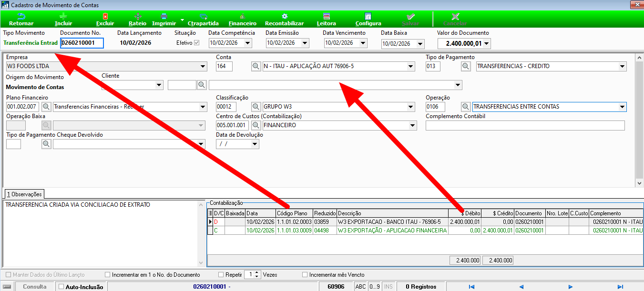Click the Plano Financeiro search magnifier

[46, 107]
